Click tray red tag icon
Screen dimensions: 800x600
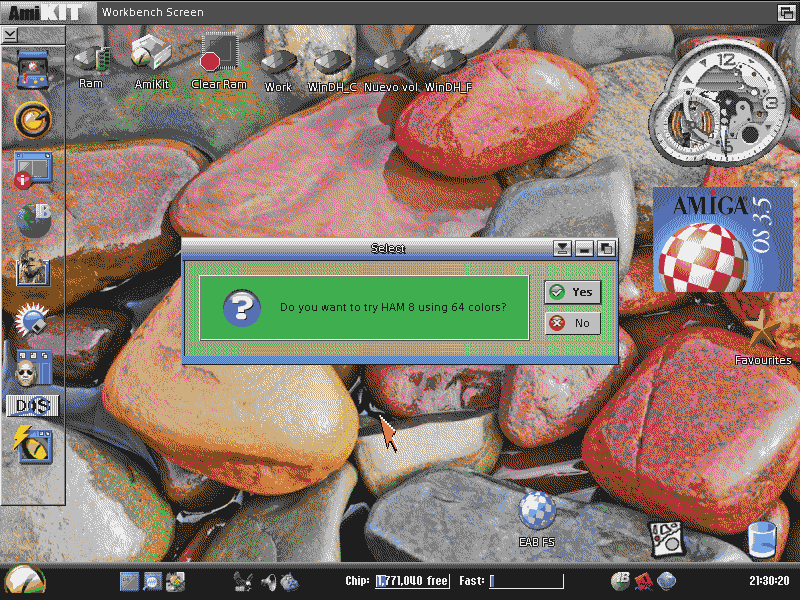click(x=643, y=581)
